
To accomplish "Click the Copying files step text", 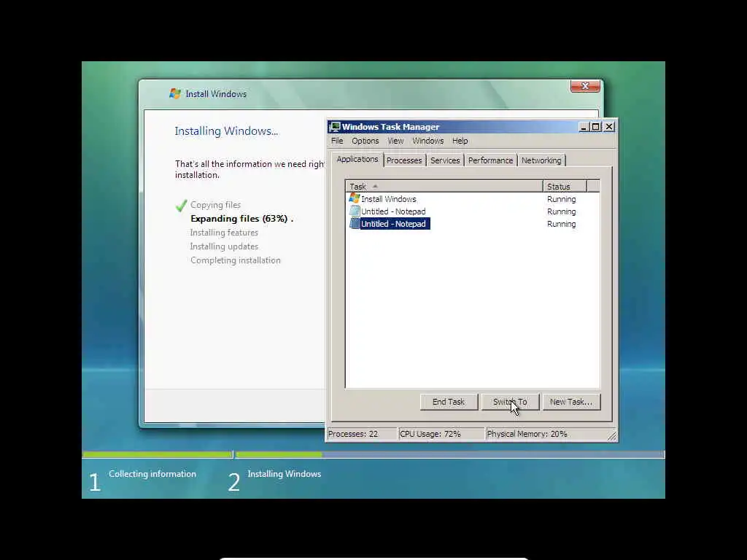I will click(x=215, y=205).
